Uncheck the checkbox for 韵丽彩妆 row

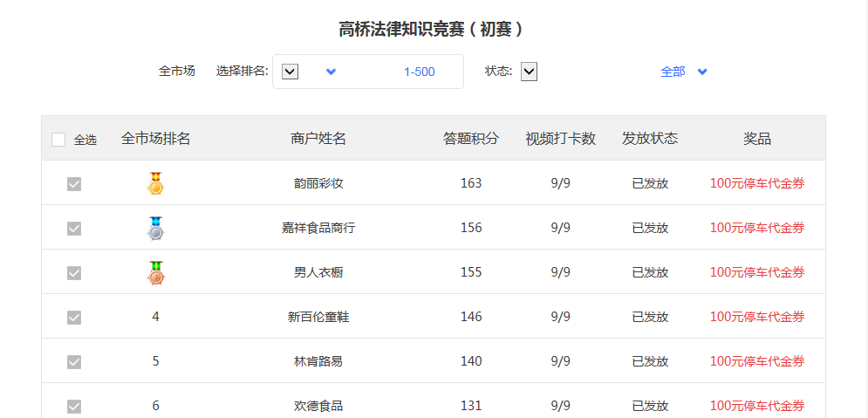(74, 184)
